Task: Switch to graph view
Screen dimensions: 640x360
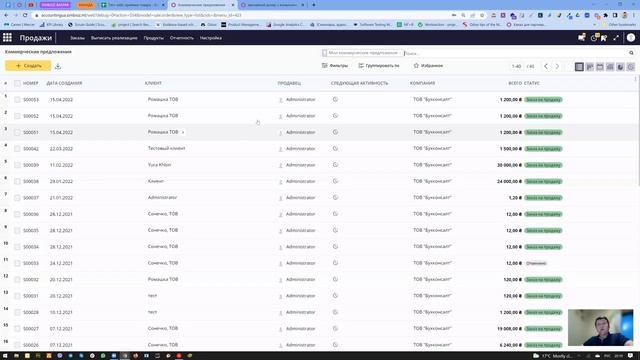Action: 620,67
